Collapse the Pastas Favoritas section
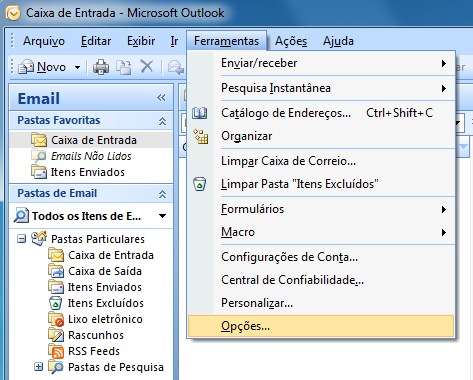 [162, 121]
